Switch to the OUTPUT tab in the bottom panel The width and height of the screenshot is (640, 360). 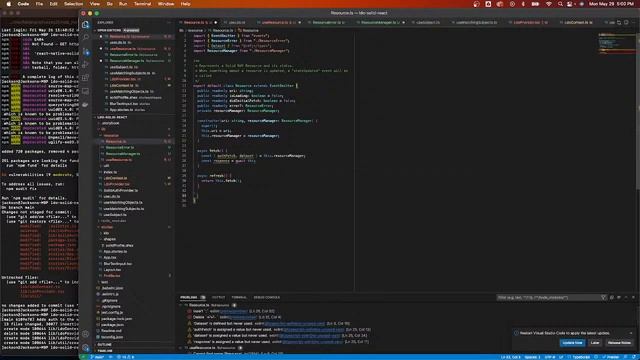click(218, 298)
